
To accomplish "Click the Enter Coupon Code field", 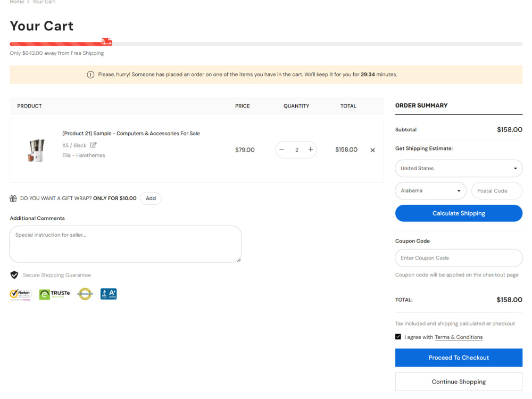I will [459, 258].
